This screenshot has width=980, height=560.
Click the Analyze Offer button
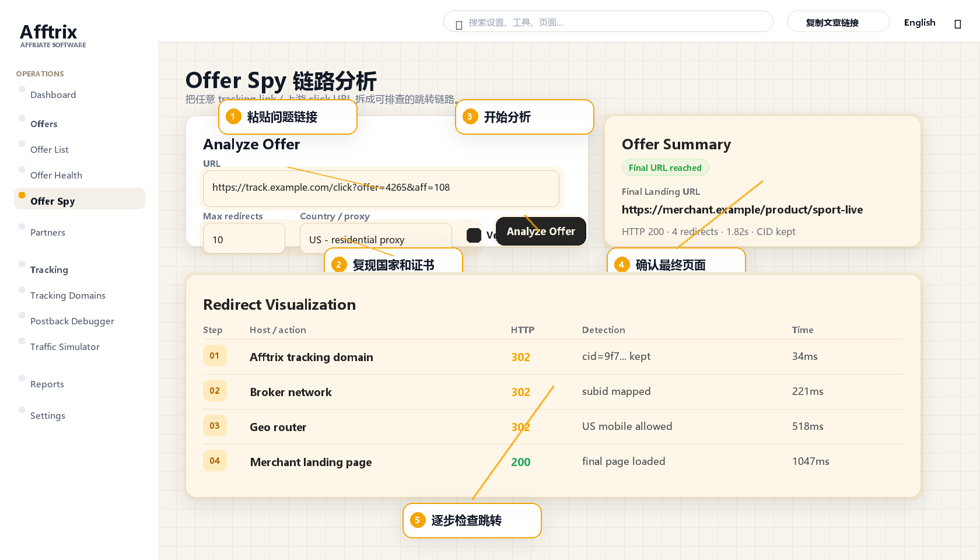tap(541, 231)
